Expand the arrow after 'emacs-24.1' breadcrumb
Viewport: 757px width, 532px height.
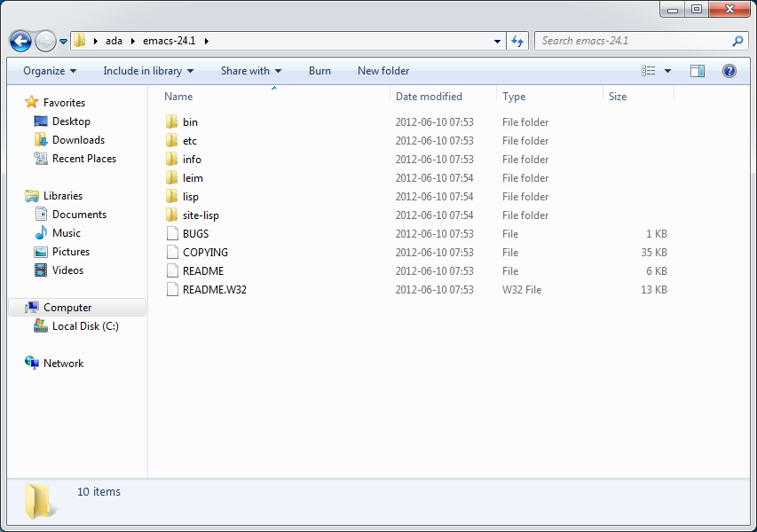click(x=207, y=41)
